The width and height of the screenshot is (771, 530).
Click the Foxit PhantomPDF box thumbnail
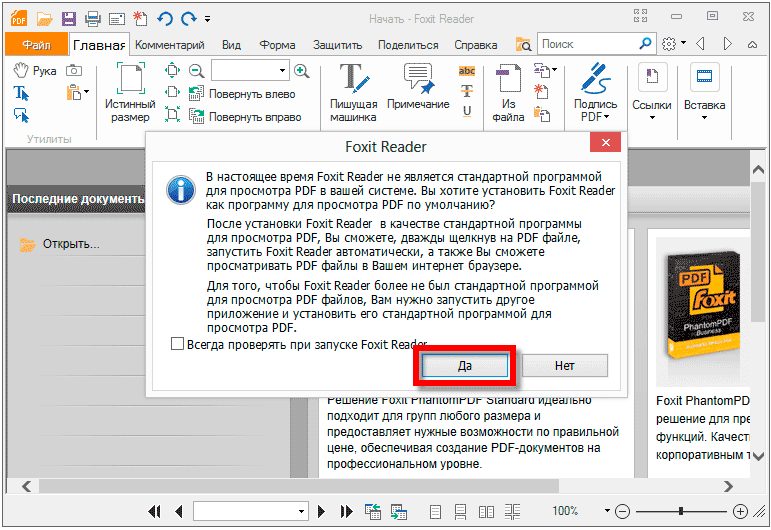(x=703, y=306)
